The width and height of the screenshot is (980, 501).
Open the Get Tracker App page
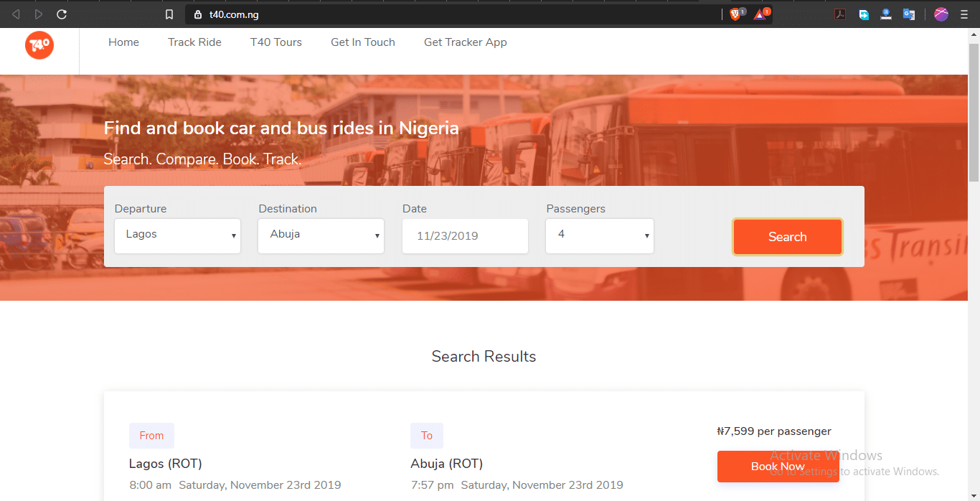(x=466, y=42)
